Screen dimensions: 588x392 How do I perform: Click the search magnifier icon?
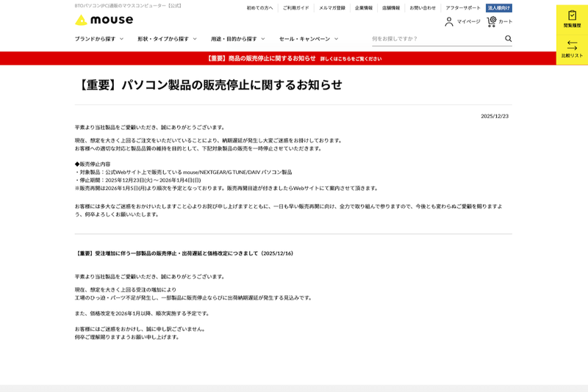(x=508, y=39)
